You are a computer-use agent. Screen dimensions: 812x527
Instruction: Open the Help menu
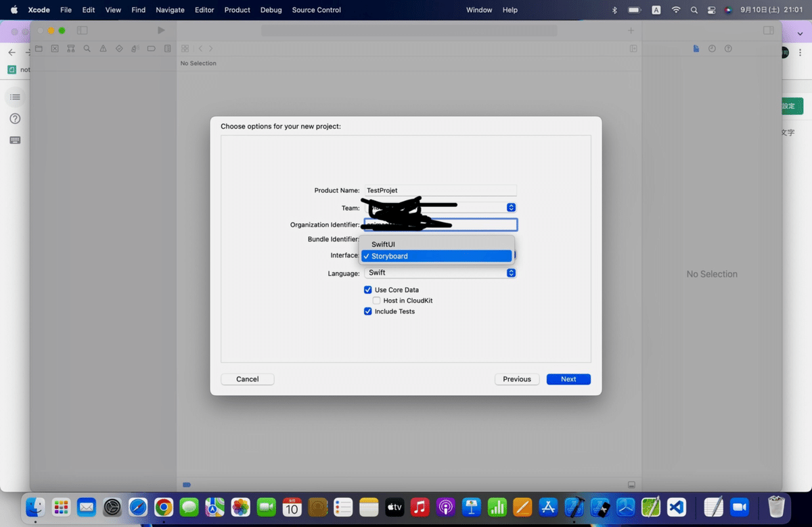[510, 10]
